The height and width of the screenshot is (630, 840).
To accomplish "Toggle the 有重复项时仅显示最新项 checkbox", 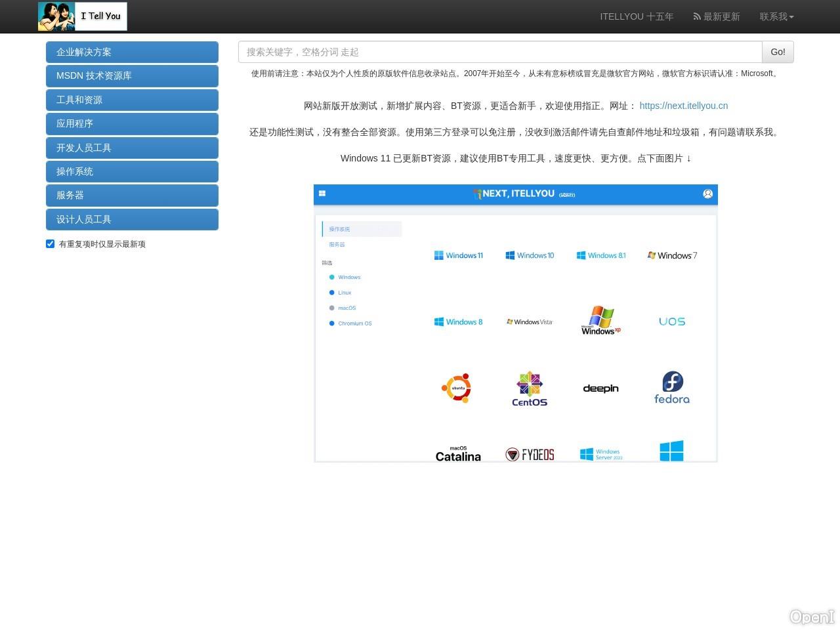I will pos(50,243).
